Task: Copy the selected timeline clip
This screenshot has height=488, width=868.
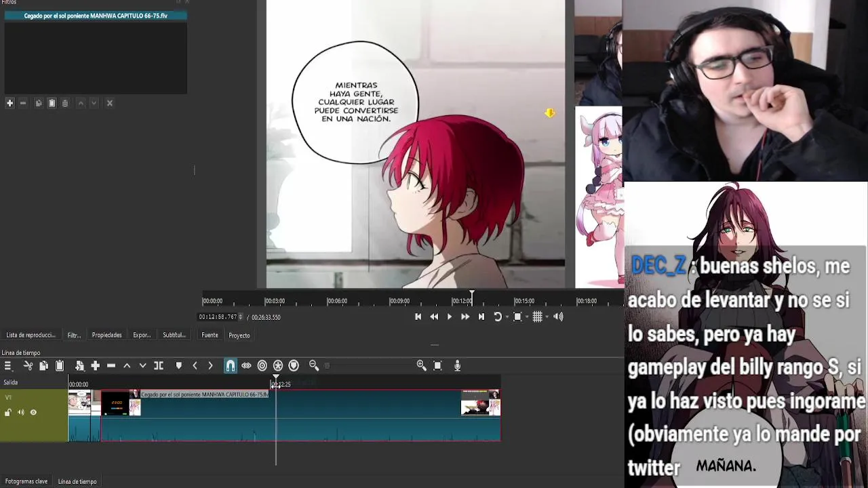Action: click(43, 365)
